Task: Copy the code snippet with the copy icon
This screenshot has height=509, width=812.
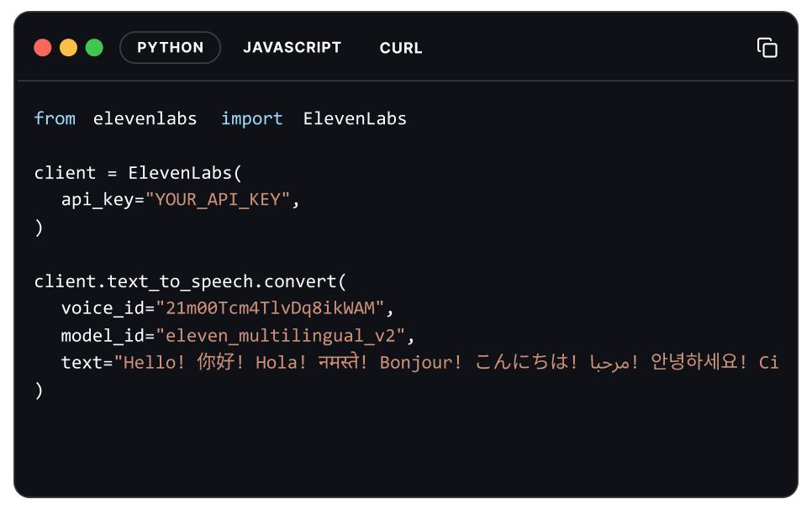Action: (767, 48)
